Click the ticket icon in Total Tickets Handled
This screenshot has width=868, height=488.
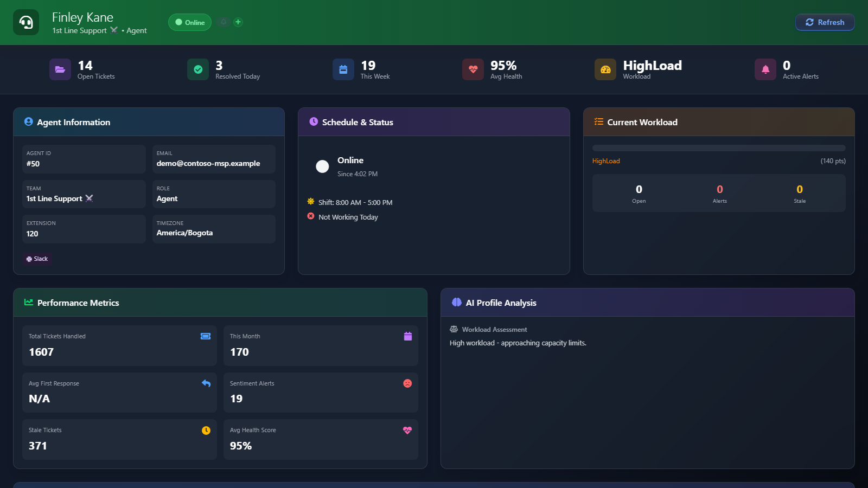pos(206,336)
